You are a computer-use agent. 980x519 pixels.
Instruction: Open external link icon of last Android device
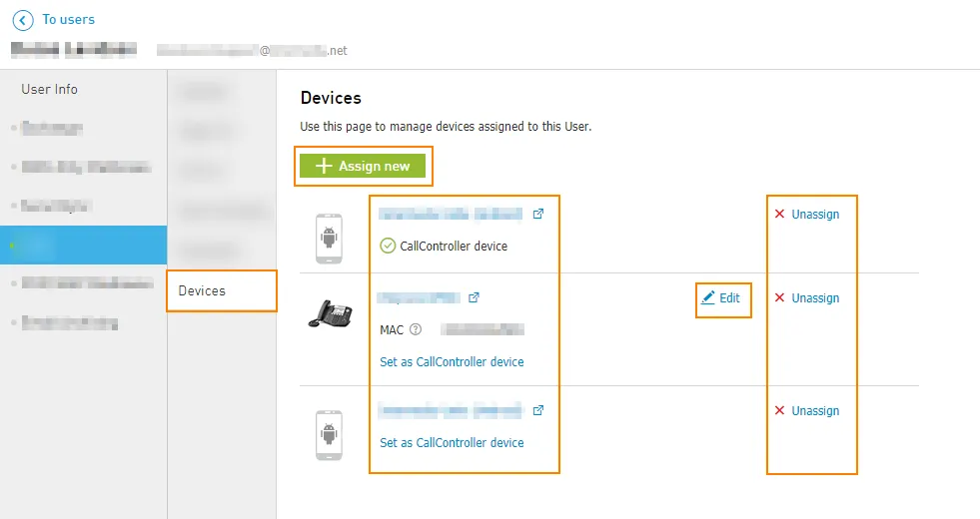pyautogui.click(x=538, y=410)
